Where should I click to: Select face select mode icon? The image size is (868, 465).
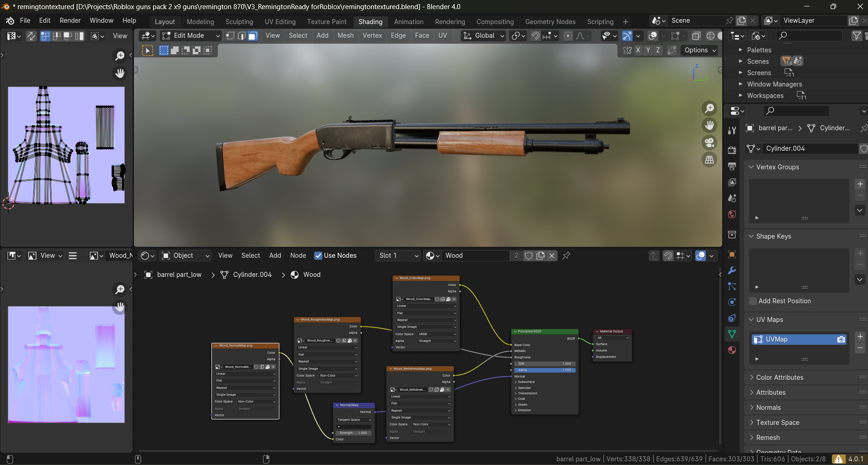[x=253, y=36]
